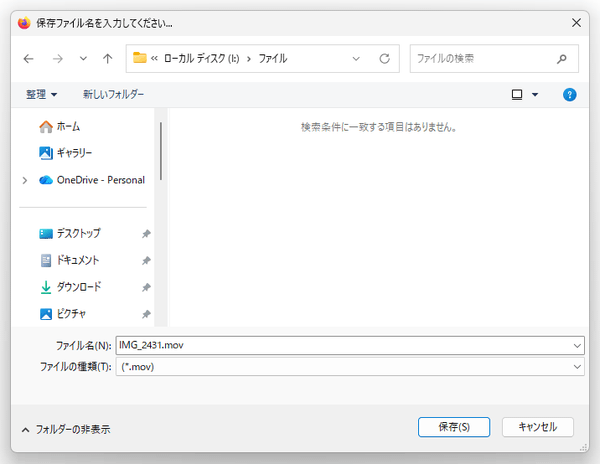Select ローカル ディスク (I:) in the address path
The width and height of the screenshot is (600, 464).
(202, 59)
